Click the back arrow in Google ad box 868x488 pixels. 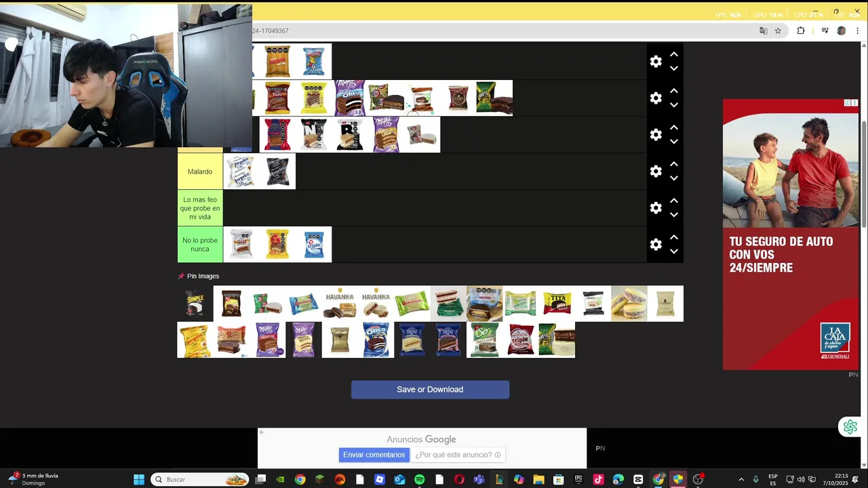click(x=262, y=432)
